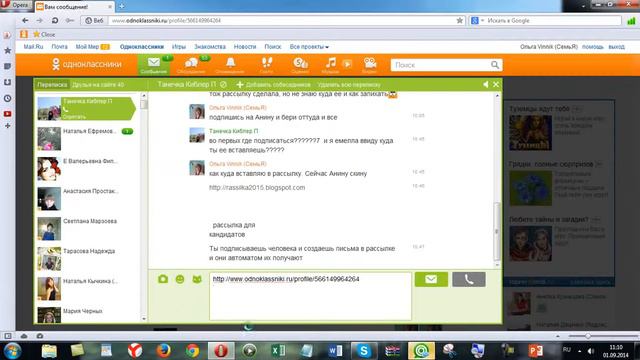Open the Opera main menu button
640x360 pixels.
tap(16, 5)
